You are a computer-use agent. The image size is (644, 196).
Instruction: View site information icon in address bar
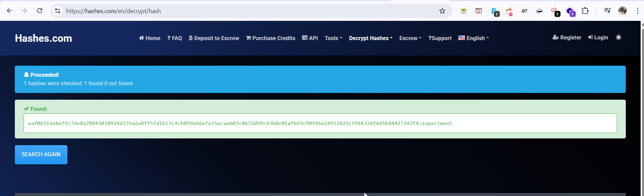pos(58,11)
